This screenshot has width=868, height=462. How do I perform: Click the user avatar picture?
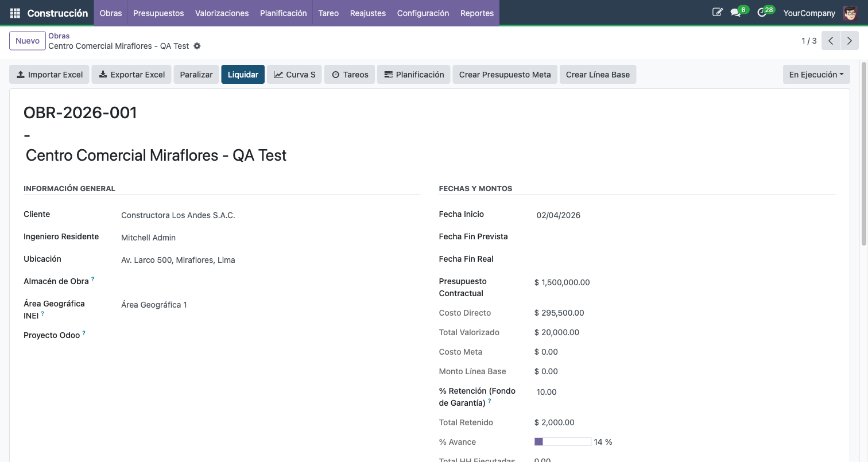pos(850,13)
